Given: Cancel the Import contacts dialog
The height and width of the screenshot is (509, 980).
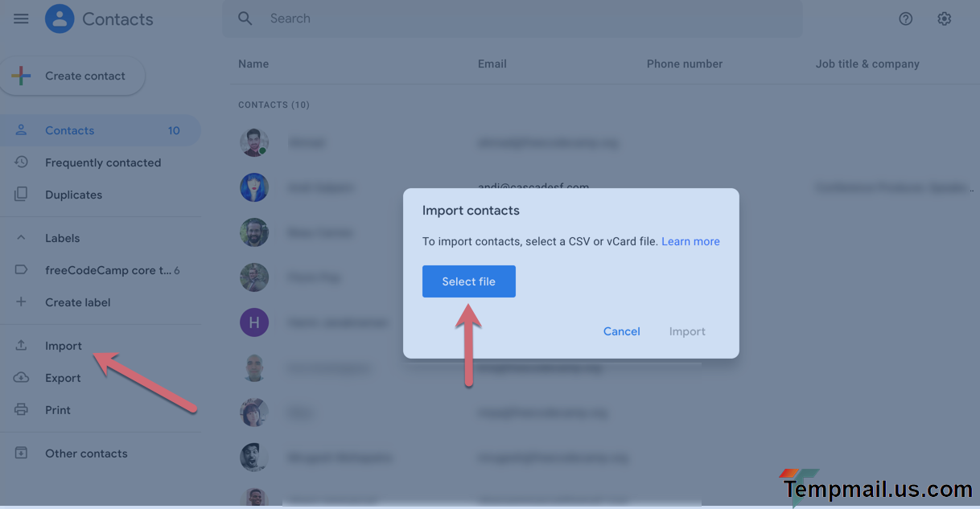Looking at the screenshot, I should [x=622, y=331].
